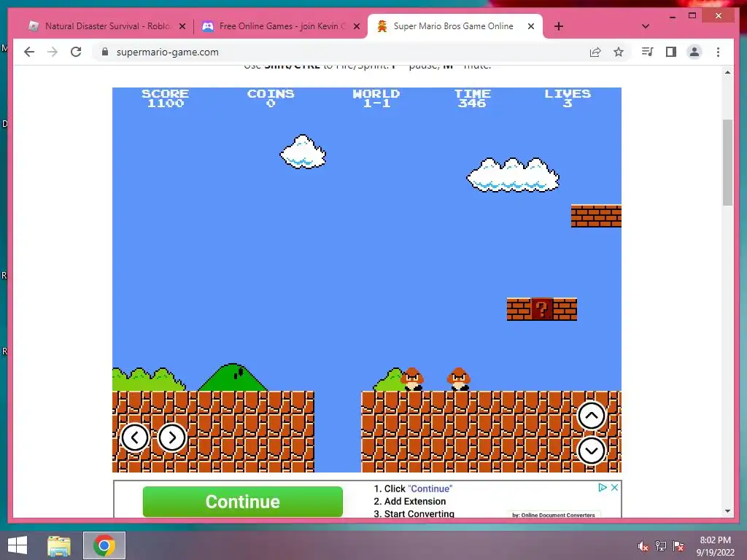Viewport: 747px width, 560px height.
Task: Open a new browser tab
Action: pos(559,26)
